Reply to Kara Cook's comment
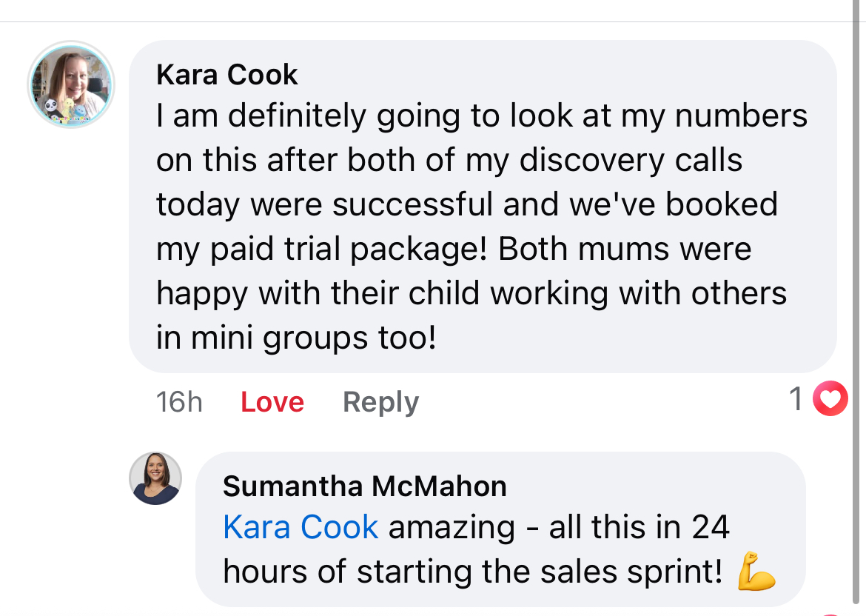 click(380, 402)
